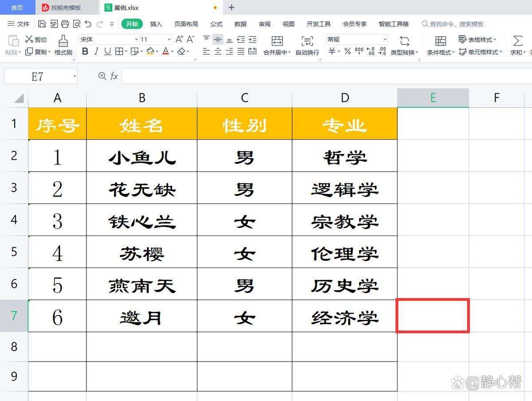Screen dimensions: 532x401
Task: Click the select-all corner triangle
Action: pos(19,98)
